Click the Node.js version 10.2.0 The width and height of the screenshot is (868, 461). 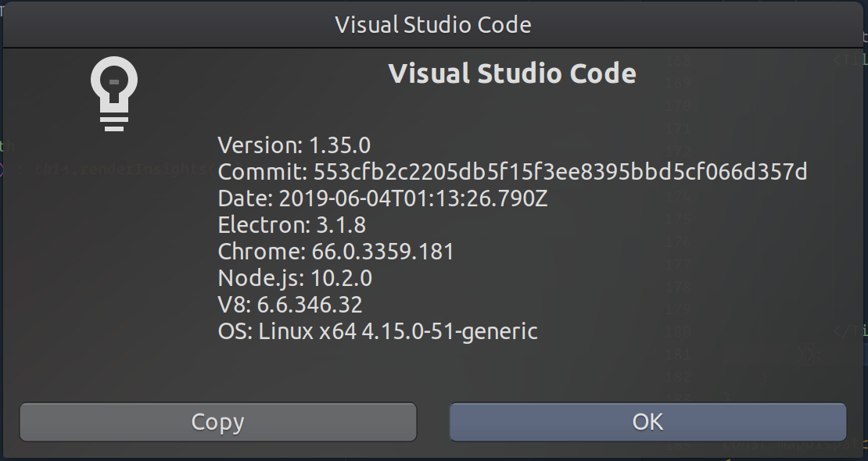(x=342, y=278)
